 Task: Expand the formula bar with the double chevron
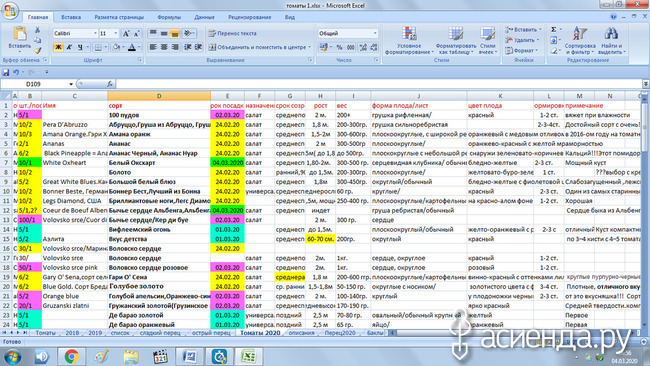[x=645, y=84]
